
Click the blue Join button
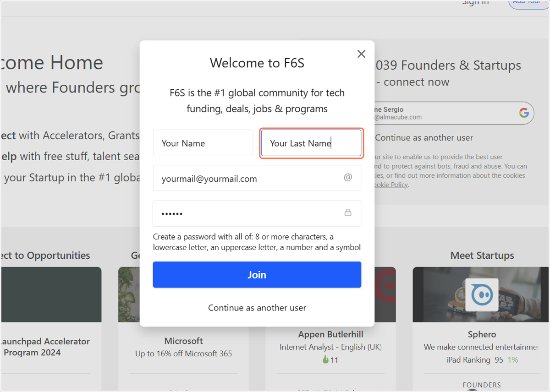click(x=257, y=275)
